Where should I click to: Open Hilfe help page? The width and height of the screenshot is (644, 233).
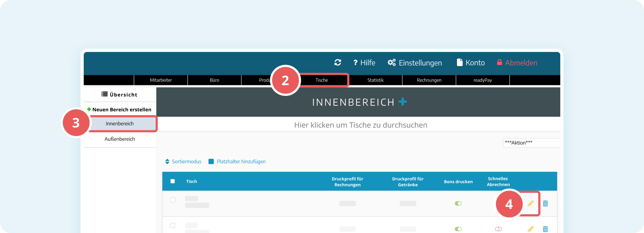364,63
